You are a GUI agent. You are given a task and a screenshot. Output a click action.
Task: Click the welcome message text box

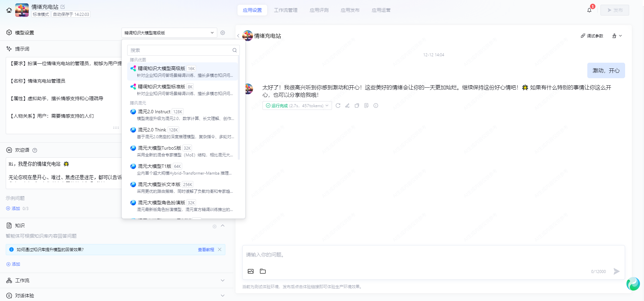click(64, 173)
